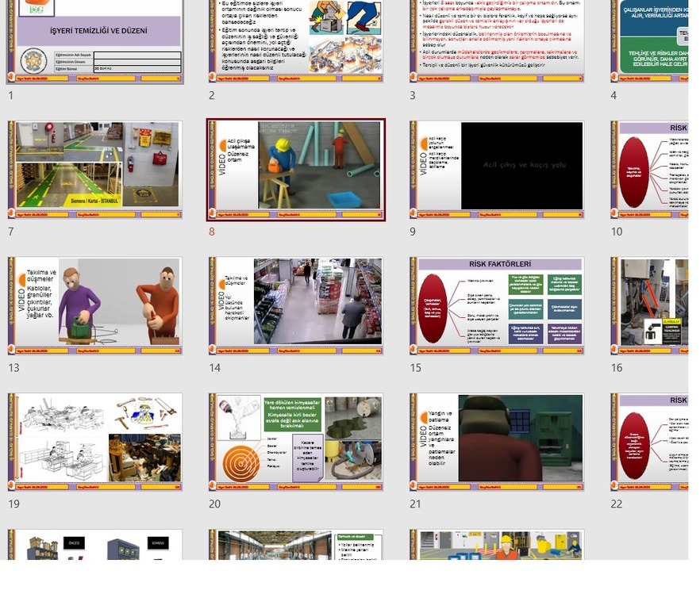Select the bottom slide with cartoon warehouse worker
The image size is (700, 594).
click(497, 545)
